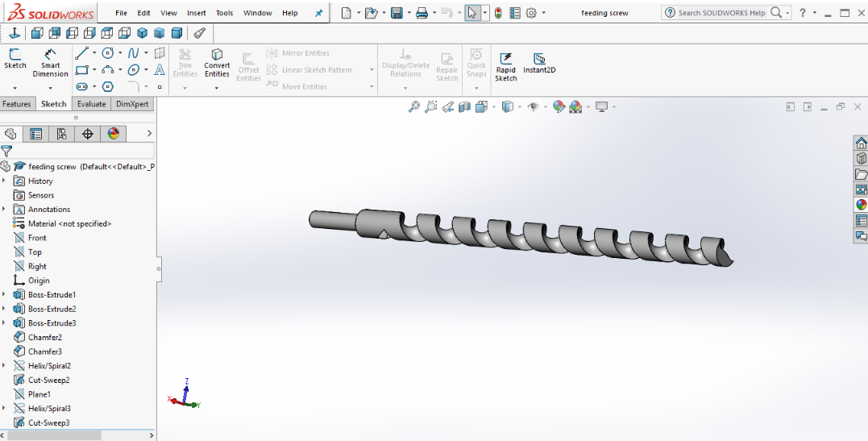The width and height of the screenshot is (868, 441).
Task: Click the Zoom to Fit icon
Action: [413, 106]
